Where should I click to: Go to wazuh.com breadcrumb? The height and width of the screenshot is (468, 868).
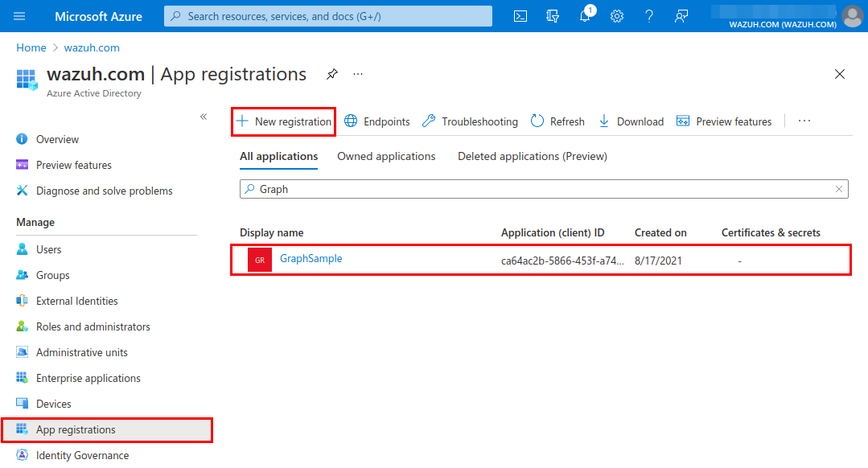[x=92, y=47]
